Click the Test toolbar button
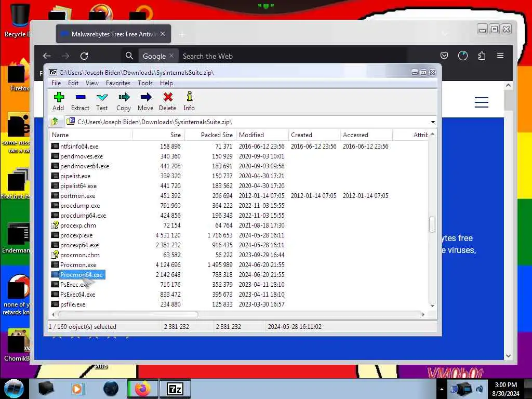This screenshot has height=399, width=532. (102, 101)
